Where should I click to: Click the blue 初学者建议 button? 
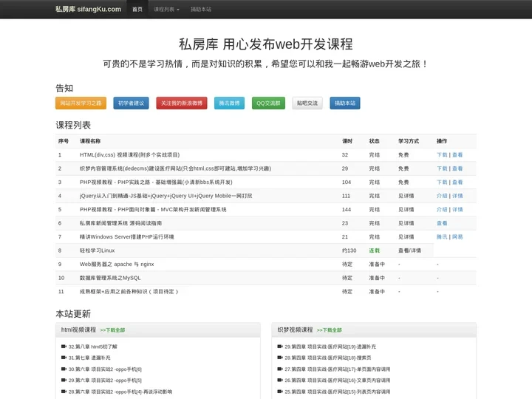click(x=131, y=103)
